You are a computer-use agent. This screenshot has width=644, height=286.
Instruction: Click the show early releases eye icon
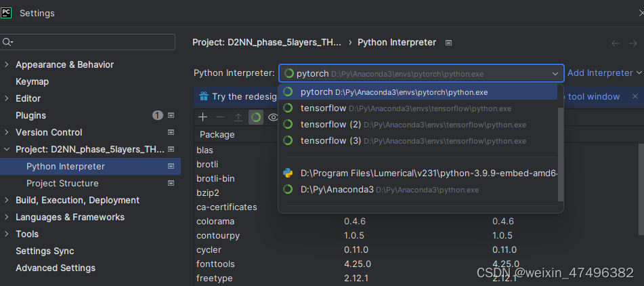tap(272, 117)
